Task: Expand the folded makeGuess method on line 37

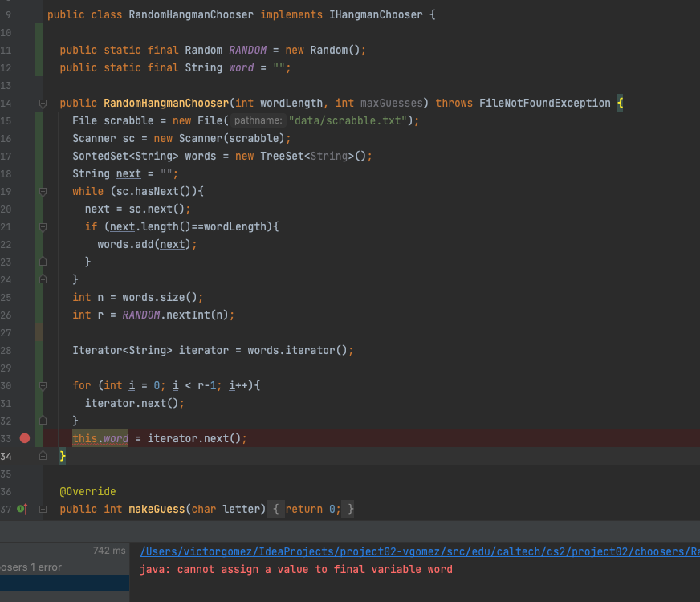Action: (43, 509)
